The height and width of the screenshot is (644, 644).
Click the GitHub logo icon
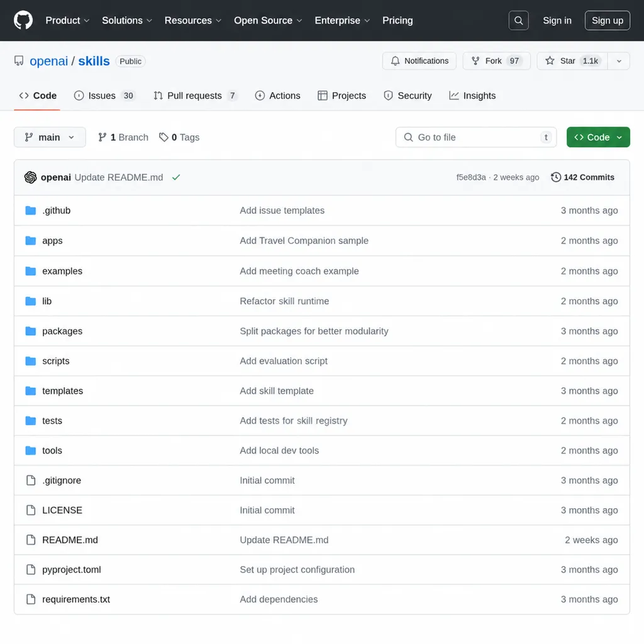pos(23,20)
